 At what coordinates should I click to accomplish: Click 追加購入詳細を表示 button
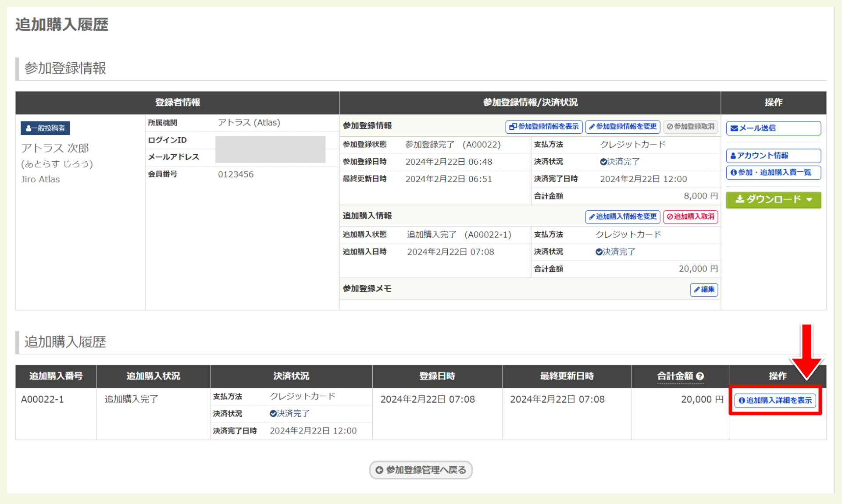[x=775, y=400]
